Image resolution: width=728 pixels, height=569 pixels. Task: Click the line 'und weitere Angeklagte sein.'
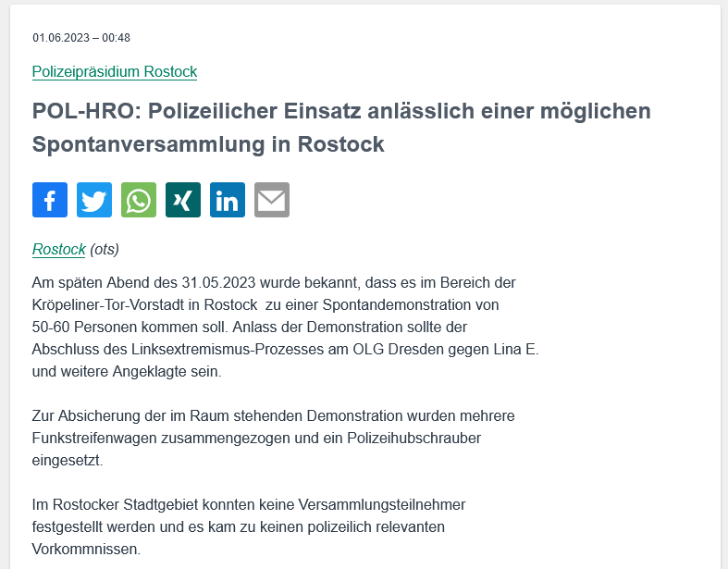[x=127, y=372]
